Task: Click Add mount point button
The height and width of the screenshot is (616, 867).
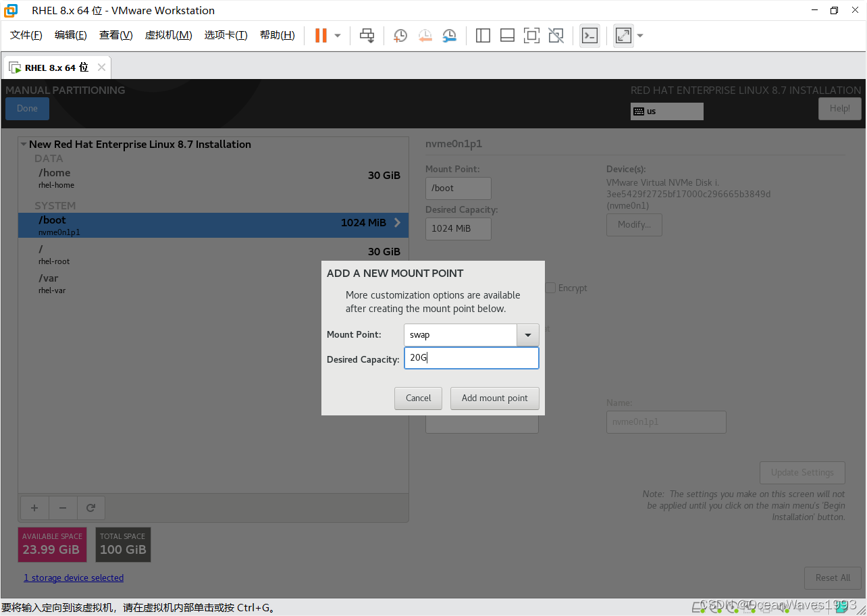Action: (x=495, y=399)
